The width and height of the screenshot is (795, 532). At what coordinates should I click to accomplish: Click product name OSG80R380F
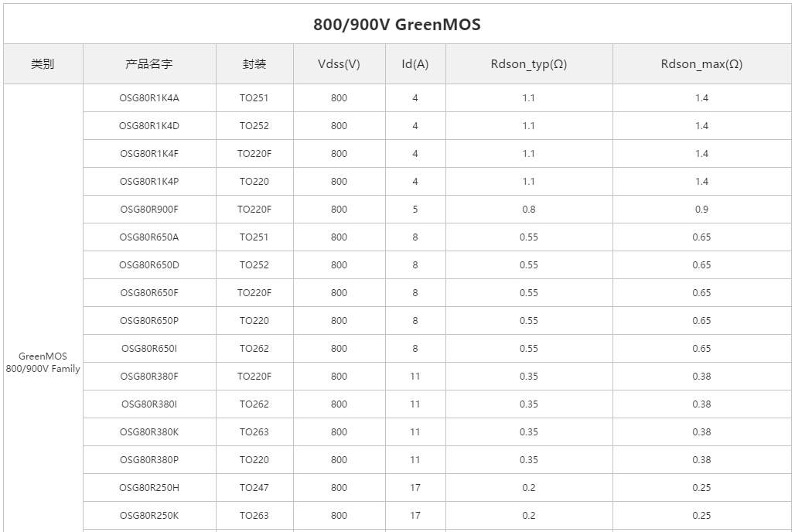pyautogui.click(x=149, y=377)
